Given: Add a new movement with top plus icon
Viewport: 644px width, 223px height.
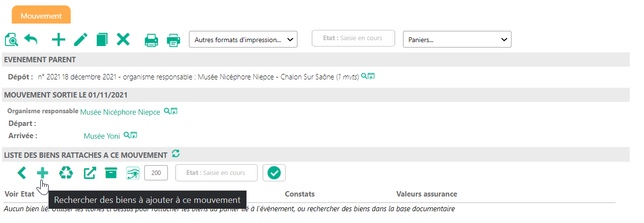Looking at the screenshot, I should (58, 40).
